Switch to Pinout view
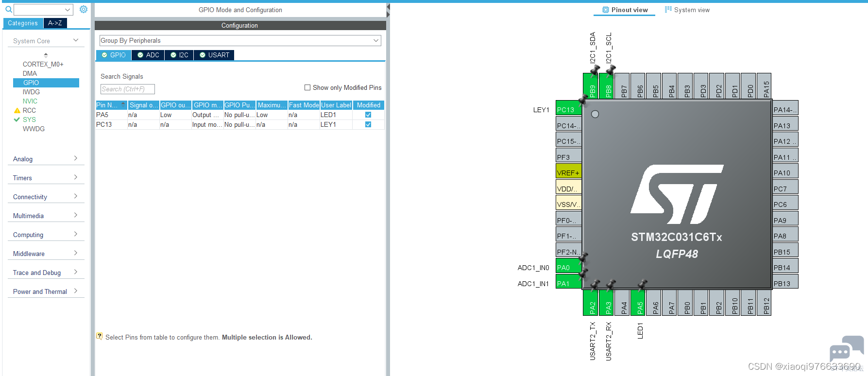 pyautogui.click(x=625, y=10)
